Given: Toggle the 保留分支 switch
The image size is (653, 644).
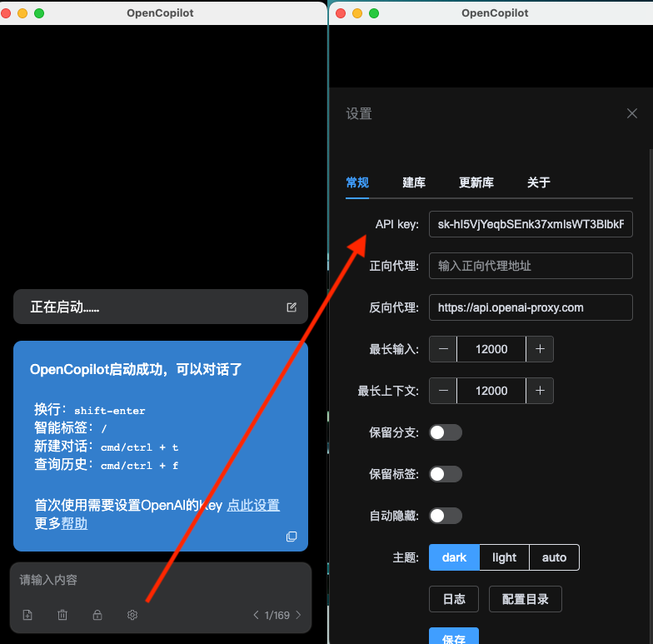Looking at the screenshot, I should (x=446, y=432).
